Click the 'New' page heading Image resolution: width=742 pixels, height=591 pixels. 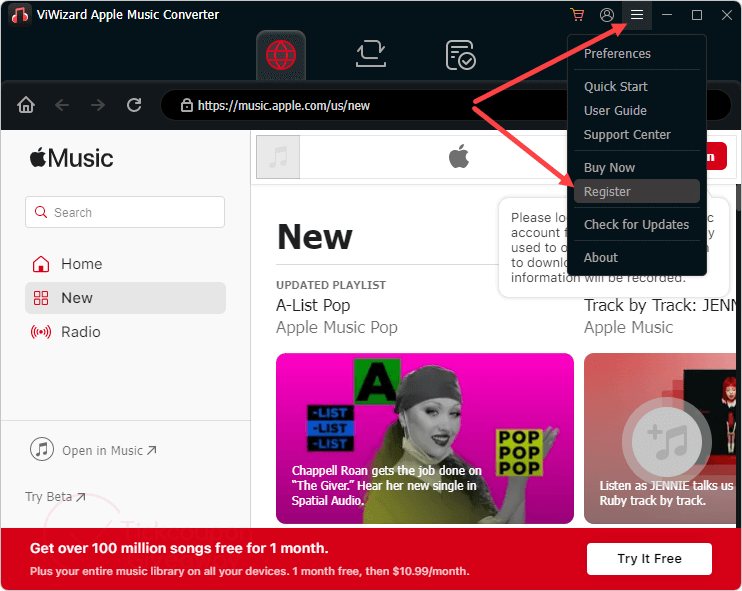315,237
